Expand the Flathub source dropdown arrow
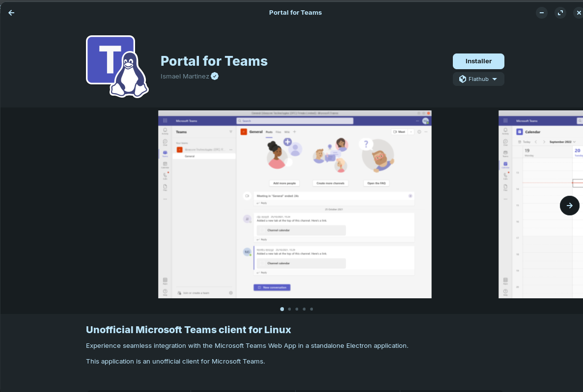583x392 pixels. pyautogui.click(x=495, y=79)
